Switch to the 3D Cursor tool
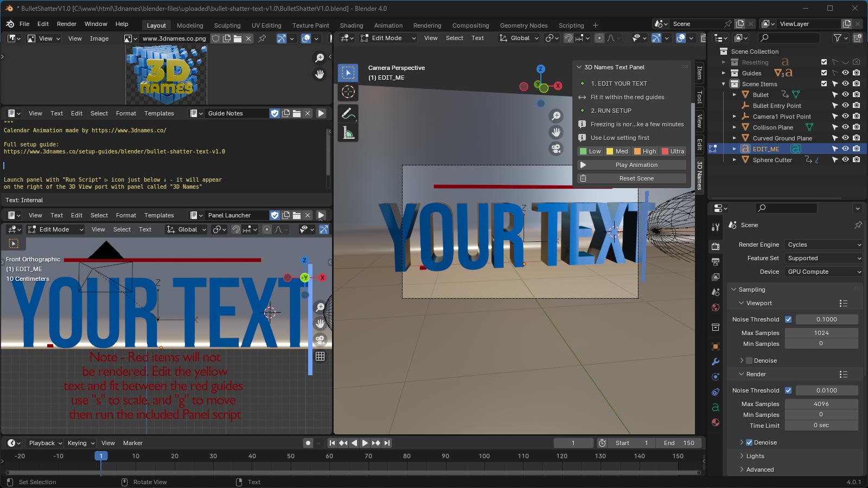Screen dimensions: 868x488 [x=348, y=92]
